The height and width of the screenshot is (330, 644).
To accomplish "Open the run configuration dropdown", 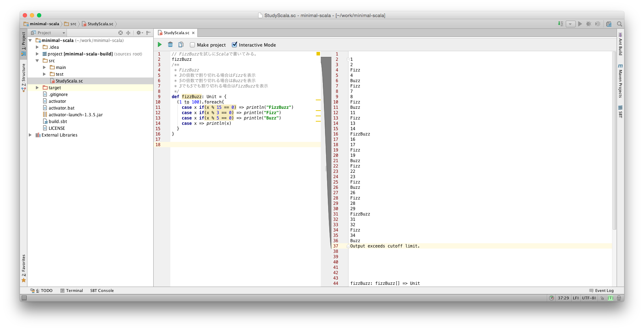I will point(570,24).
